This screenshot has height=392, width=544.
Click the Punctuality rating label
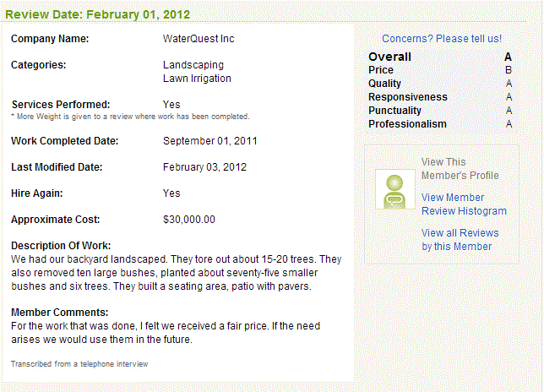pos(394,111)
